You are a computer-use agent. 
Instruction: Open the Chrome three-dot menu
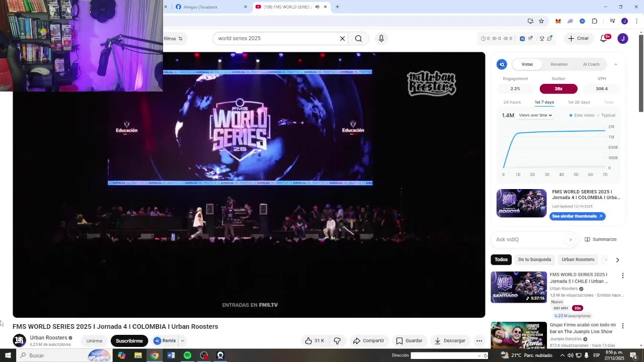pyautogui.click(x=636, y=21)
